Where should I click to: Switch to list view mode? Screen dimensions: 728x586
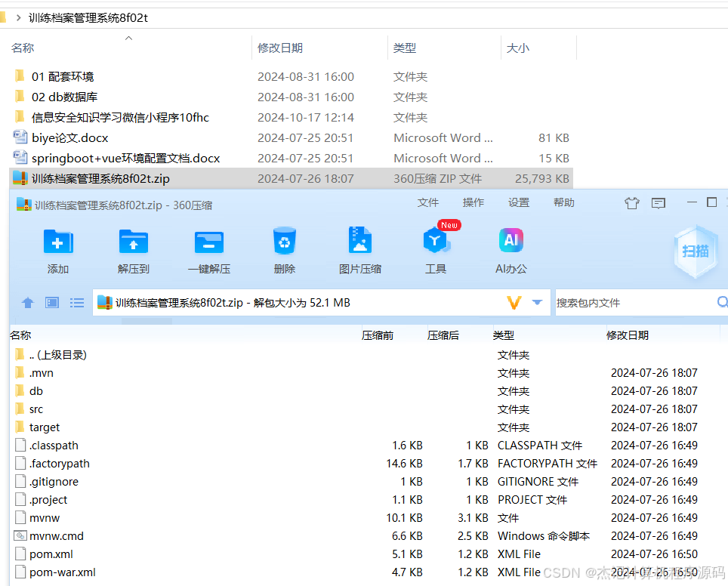(x=76, y=302)
